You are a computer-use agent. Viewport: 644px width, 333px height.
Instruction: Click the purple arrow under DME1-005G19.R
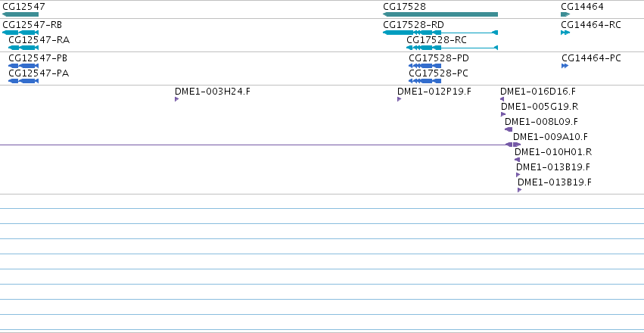pos(503,114)
